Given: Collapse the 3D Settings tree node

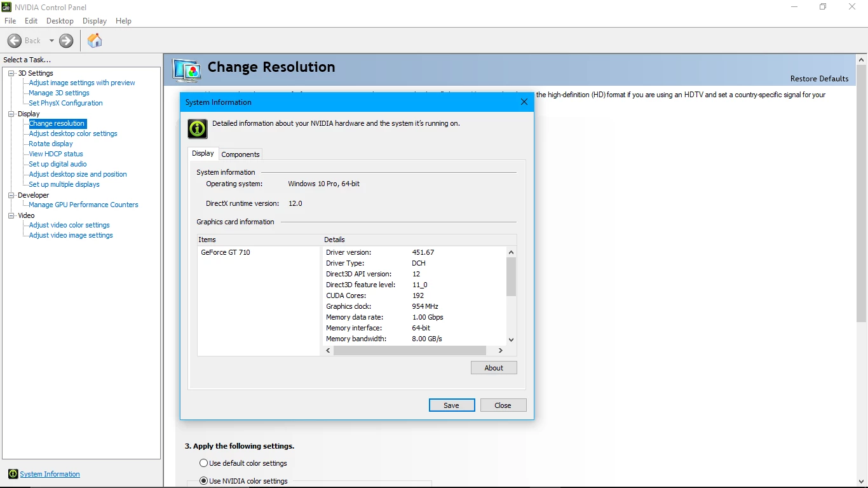Looking at the screenshot, I should click(11, 73).
